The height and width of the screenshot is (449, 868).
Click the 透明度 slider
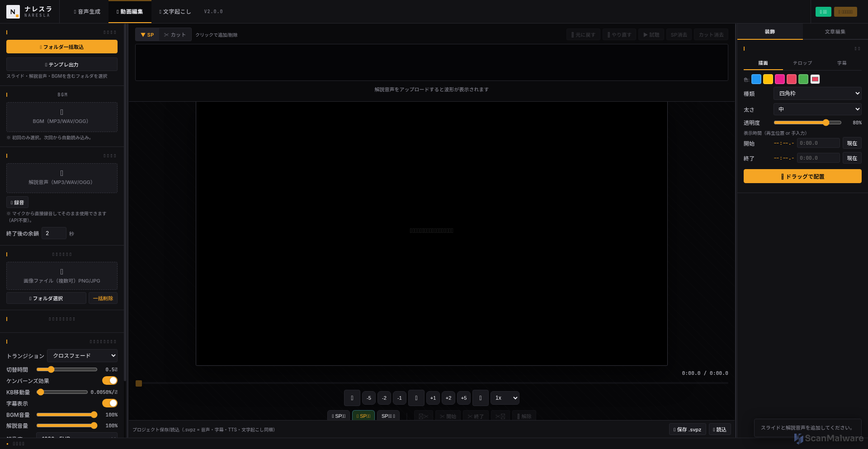pos(807,123)
